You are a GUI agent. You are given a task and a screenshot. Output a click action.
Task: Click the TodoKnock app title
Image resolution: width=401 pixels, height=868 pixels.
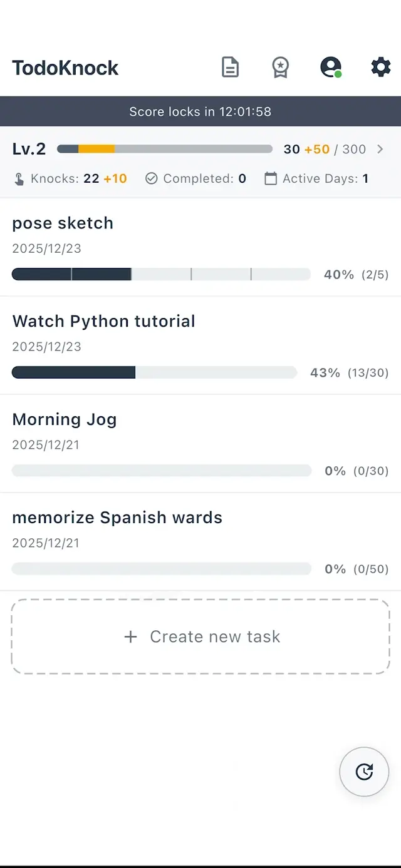pos(65,68)
